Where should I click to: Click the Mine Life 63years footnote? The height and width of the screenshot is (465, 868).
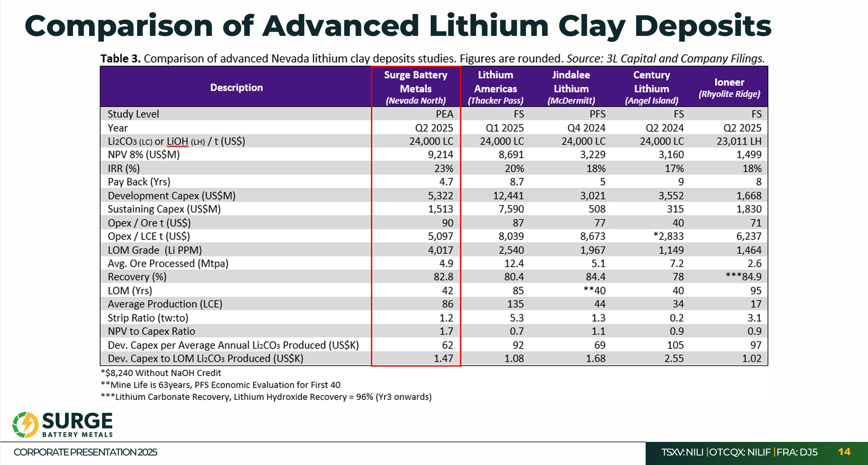pyautogui.click(x=220, y=385)
